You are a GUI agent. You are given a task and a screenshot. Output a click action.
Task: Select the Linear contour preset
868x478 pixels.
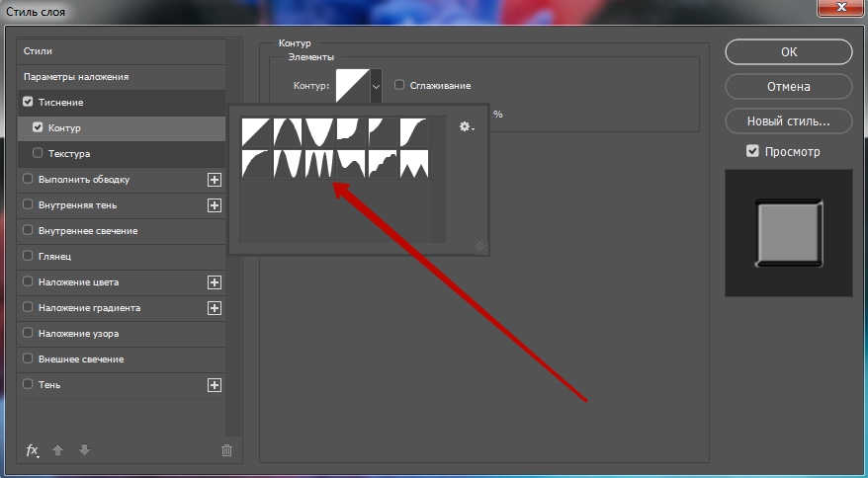[256, 132]
